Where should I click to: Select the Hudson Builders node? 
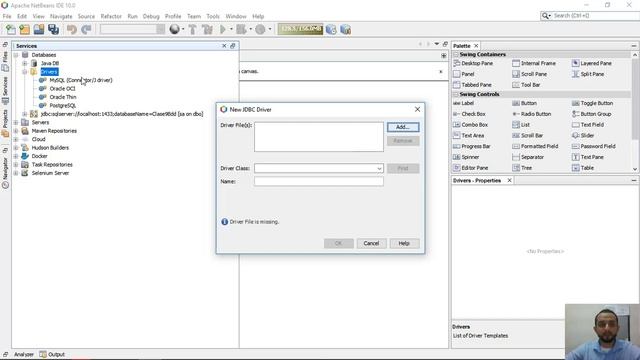(50, 148)
